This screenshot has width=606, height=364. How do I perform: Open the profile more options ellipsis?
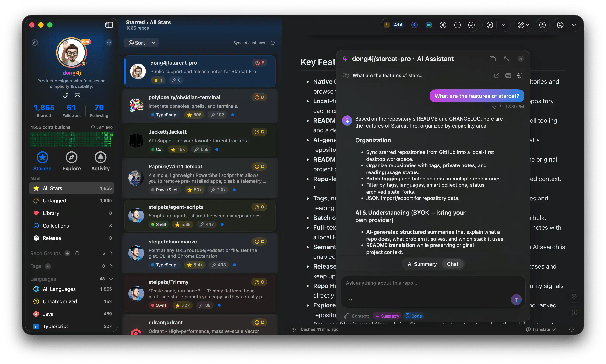109,42
